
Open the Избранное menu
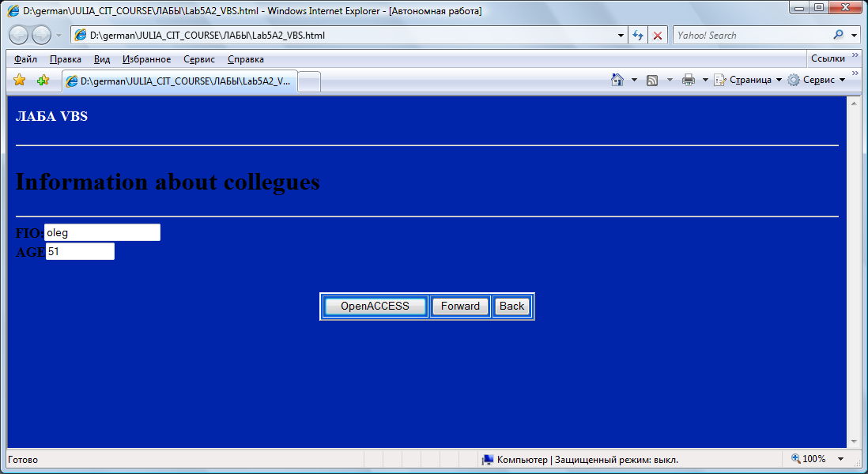[147, 59]
